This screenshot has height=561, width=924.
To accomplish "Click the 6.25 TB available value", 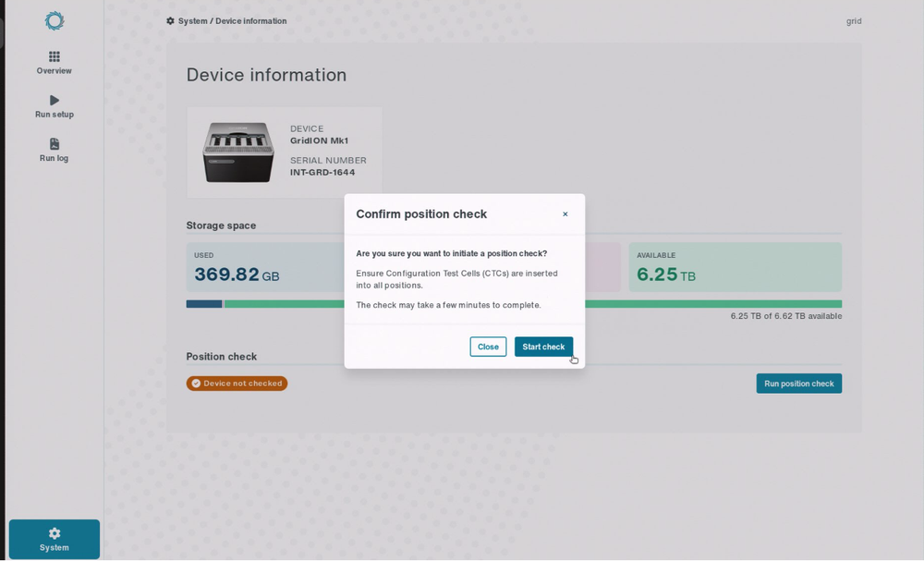I will pos(666,274).
